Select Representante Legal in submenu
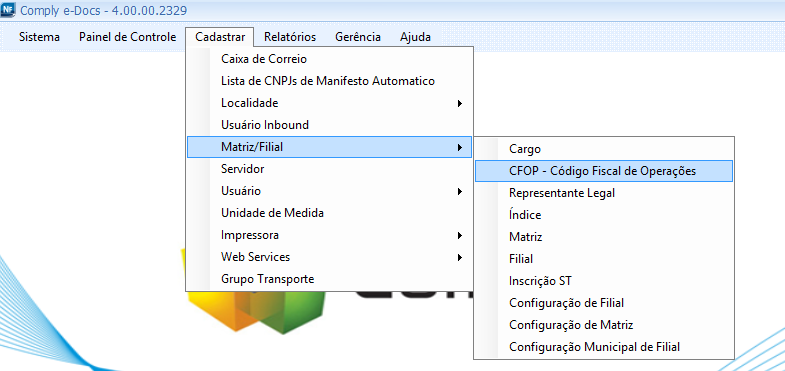This screenshot has width=785, height=371. [x=603, y=193]
